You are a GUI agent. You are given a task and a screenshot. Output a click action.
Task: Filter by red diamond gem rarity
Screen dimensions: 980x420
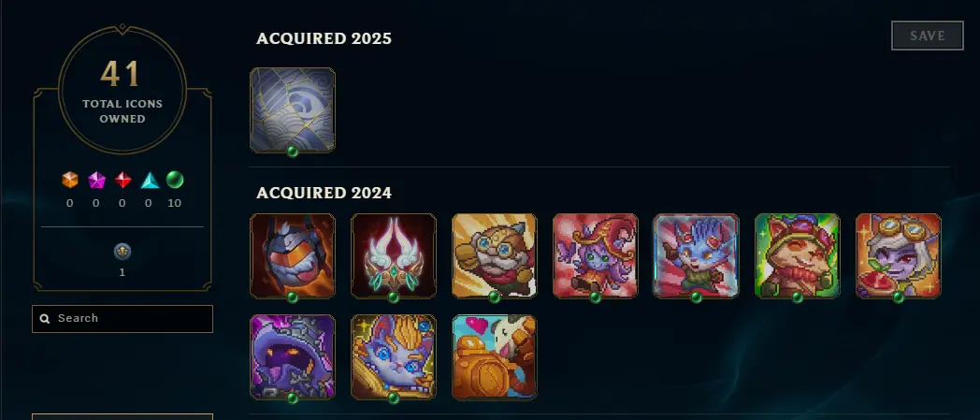tap(123, 181)
